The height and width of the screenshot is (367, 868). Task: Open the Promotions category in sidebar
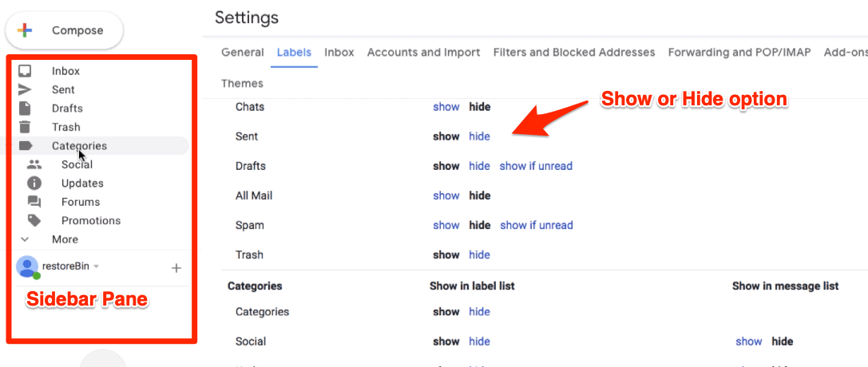(x=91, y=220)
